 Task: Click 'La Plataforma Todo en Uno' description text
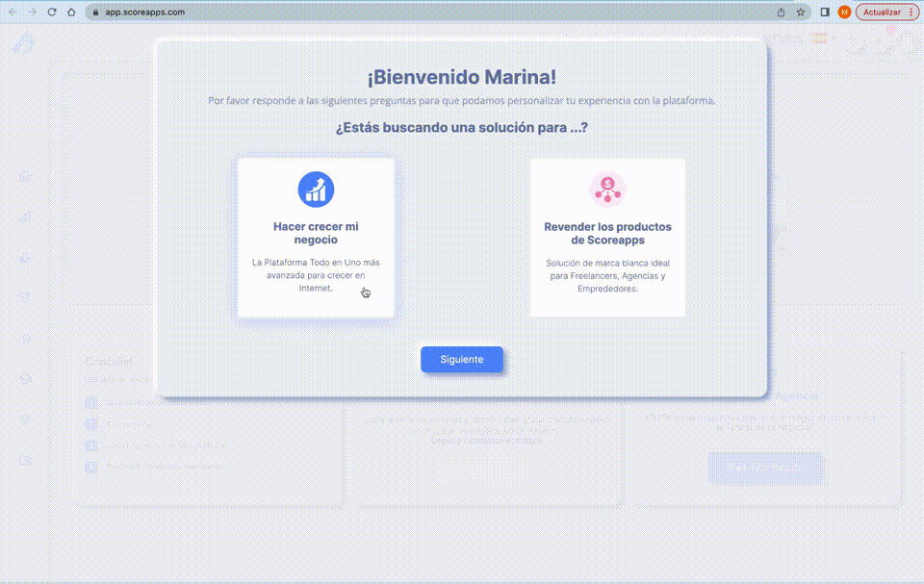[316, 275]
